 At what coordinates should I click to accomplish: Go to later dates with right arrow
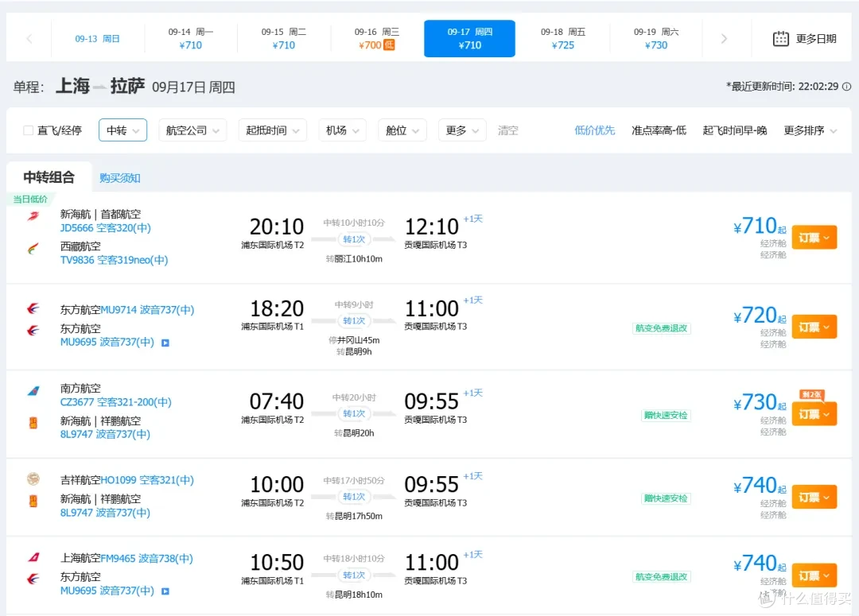(x=724, y=39)
